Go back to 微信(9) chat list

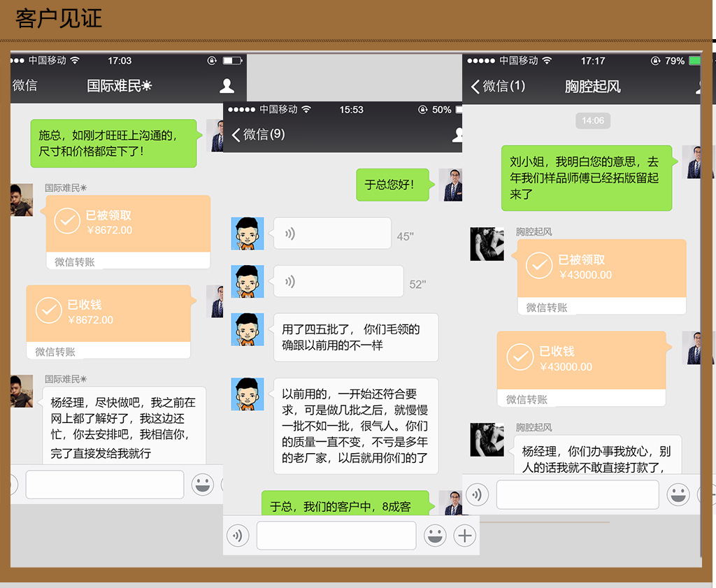tap(258, 134)
